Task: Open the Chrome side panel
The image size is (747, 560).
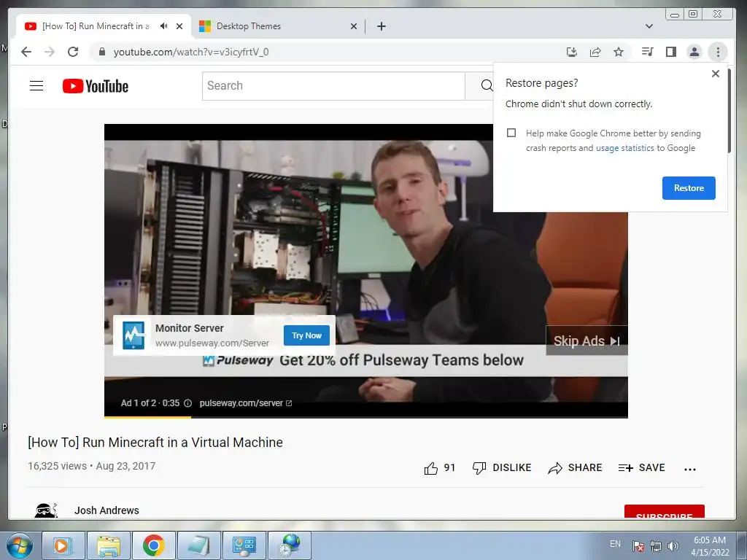Action: (671, 52)
